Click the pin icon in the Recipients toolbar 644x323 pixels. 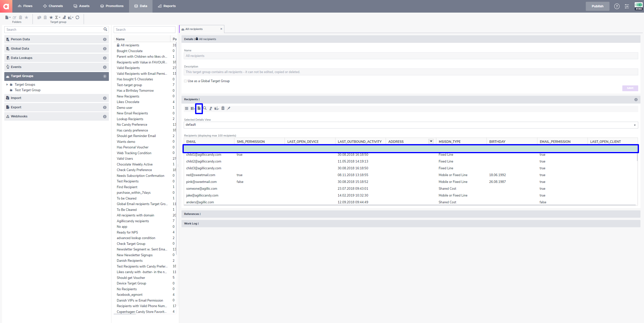click(x=229, y=108)
